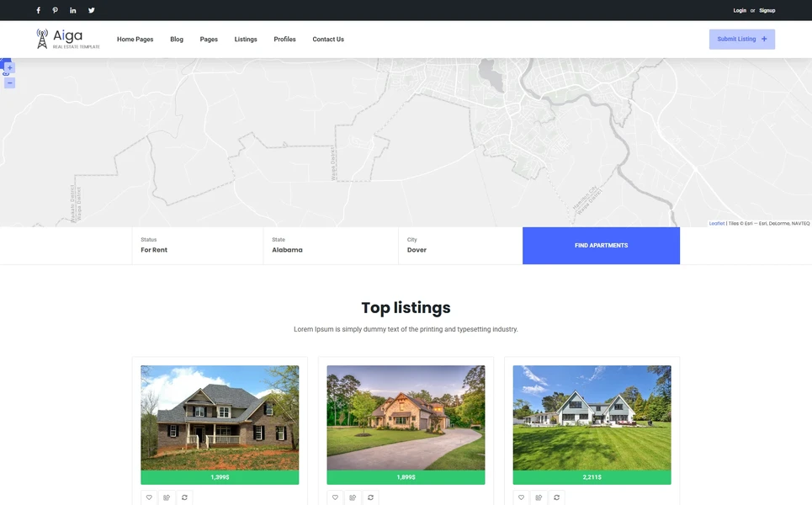Toggle favorite heart on the 1,899$ listing

[x=335, y=497]
